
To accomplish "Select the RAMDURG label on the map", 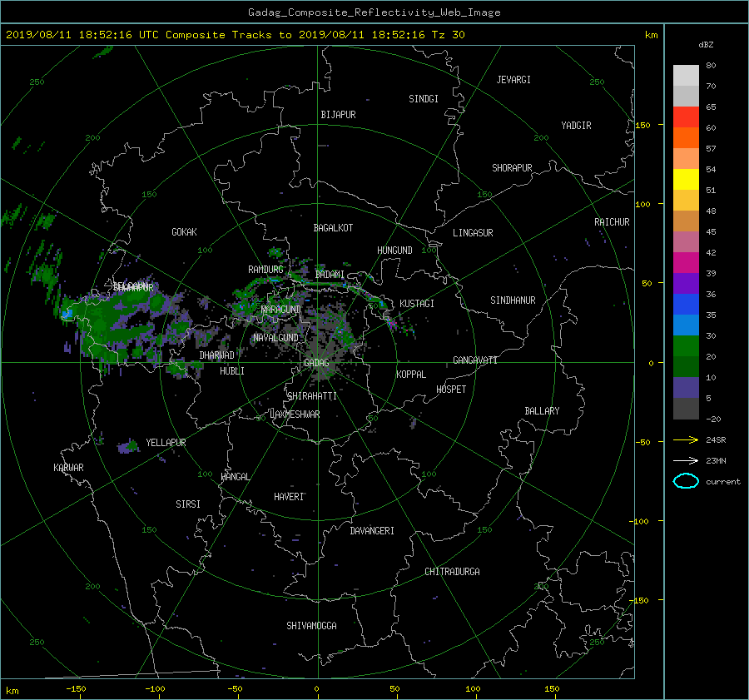I will pos(265,270).
